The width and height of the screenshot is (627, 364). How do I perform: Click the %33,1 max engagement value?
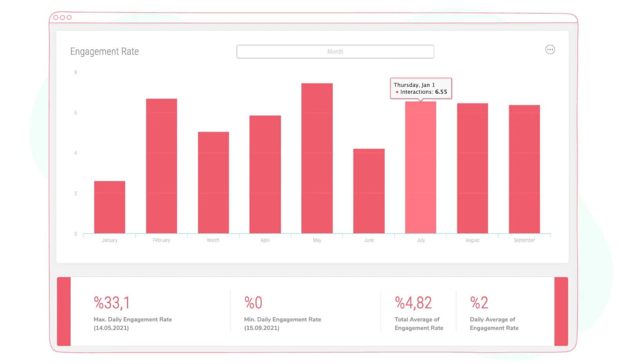tap(112, 303)
